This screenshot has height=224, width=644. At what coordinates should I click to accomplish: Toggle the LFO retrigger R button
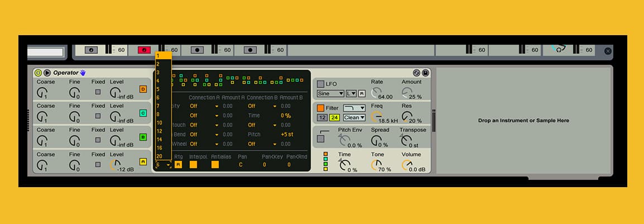pyautogui.click(x=362, y=93)
